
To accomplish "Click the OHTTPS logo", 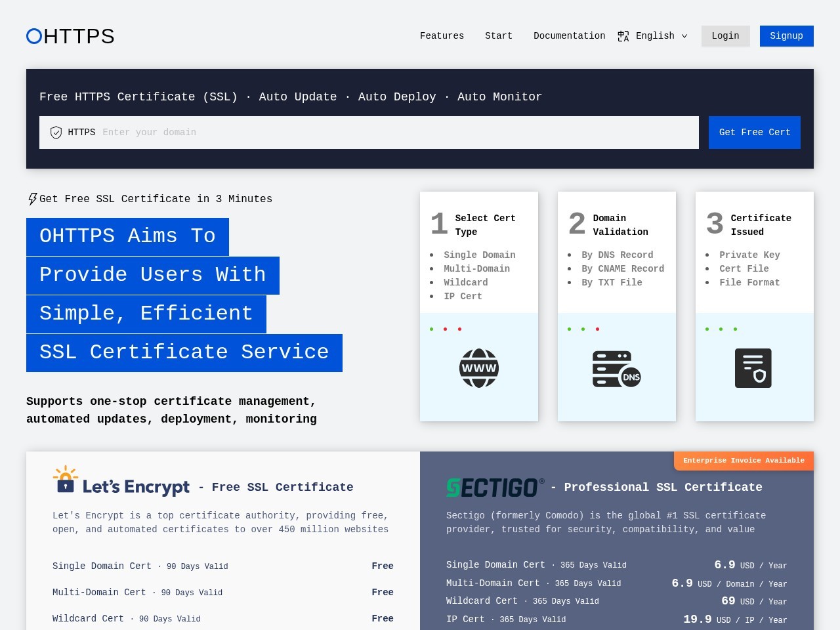I will (70, 36).
